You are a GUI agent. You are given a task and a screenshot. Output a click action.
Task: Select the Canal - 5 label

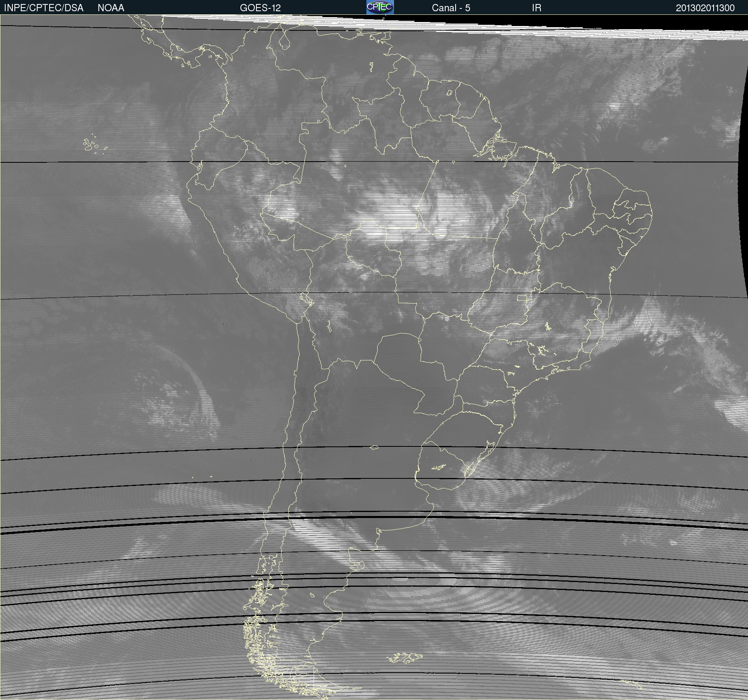451,8
